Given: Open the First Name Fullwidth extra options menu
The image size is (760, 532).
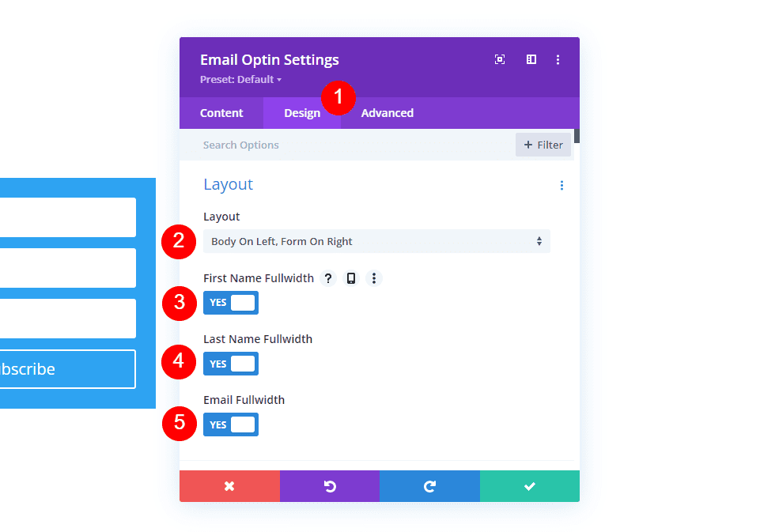Looking at the screenshot, I should click(374, 277).
